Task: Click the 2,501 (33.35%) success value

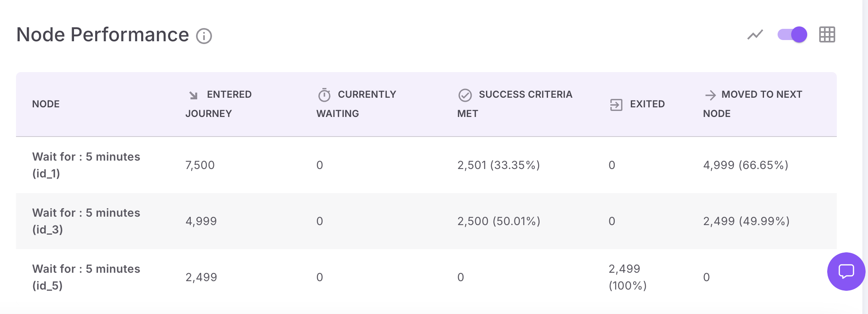Action: tap(498, 165)
